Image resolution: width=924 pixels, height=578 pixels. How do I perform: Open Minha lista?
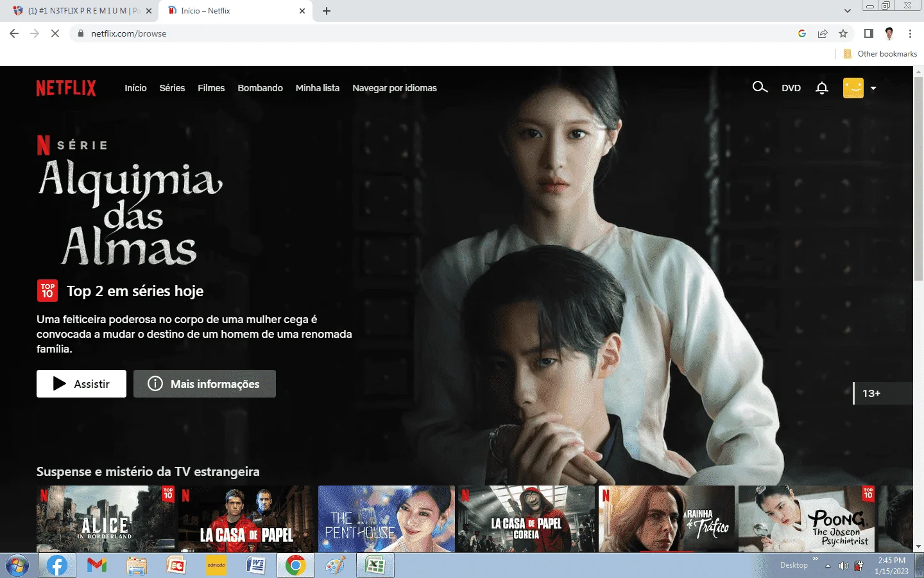coord(318,88)
